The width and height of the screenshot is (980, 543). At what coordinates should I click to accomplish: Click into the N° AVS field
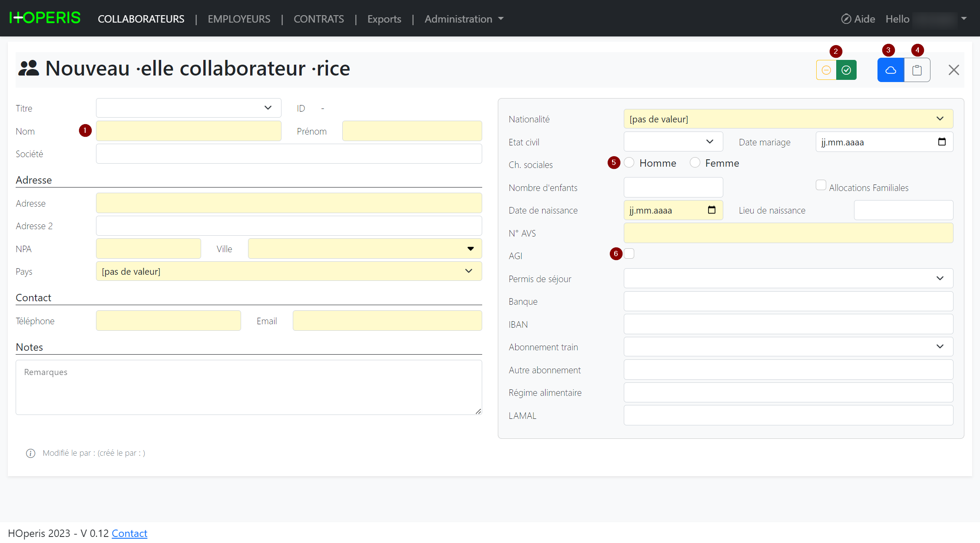tap(788, 233)
